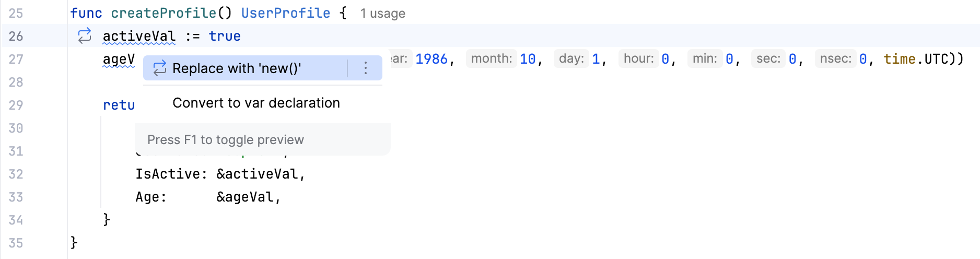Click &activeVal on the IsActive line
Image resolution: width=980 pixels, height=259 pixels.
(x=257, y=174)
